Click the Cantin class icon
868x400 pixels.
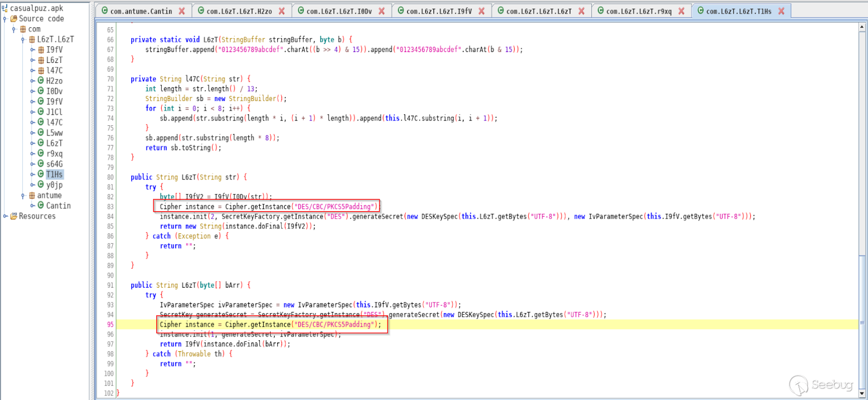41,206
